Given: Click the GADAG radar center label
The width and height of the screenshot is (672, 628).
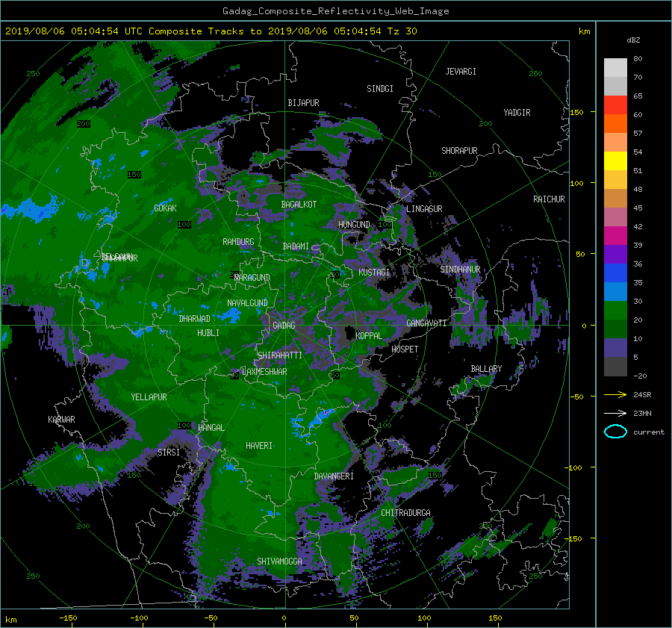Looking at the screenshot, I should pyautogui.click(x=284, y=326).
